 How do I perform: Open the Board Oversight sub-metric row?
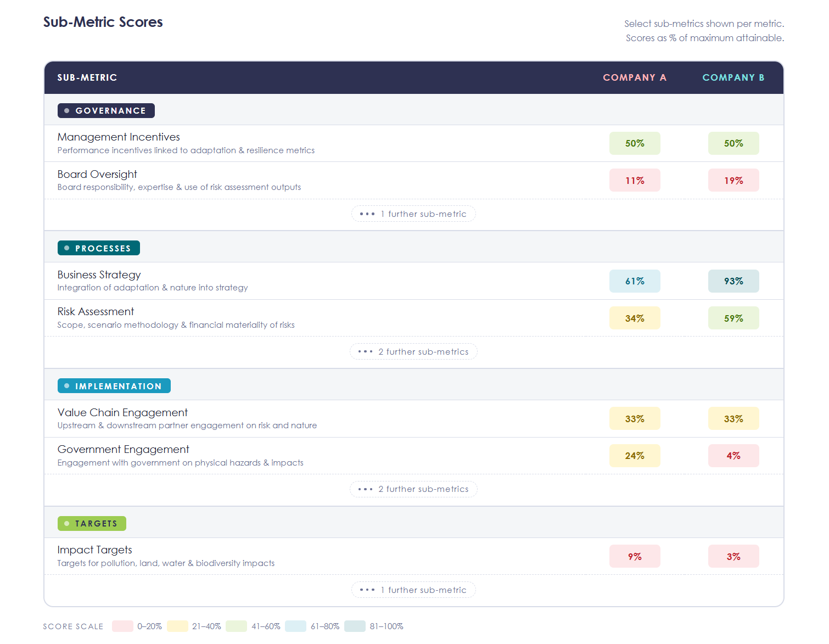tap(97, 175)
